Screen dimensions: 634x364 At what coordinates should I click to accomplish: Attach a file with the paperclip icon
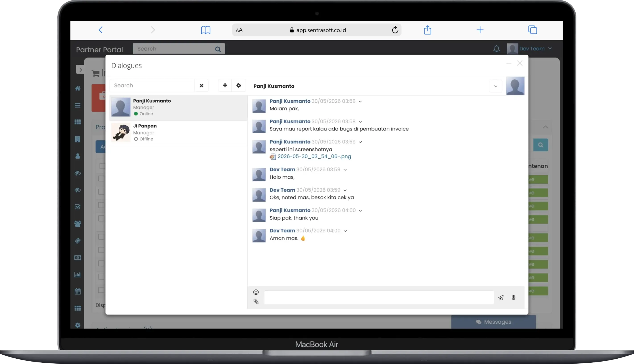tap(256, 302)
